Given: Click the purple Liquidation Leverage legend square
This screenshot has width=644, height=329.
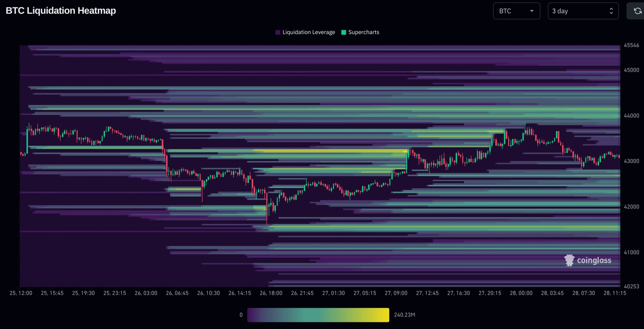Looking at the screenshot, I should pyautogui.click(x=278, y=32).
